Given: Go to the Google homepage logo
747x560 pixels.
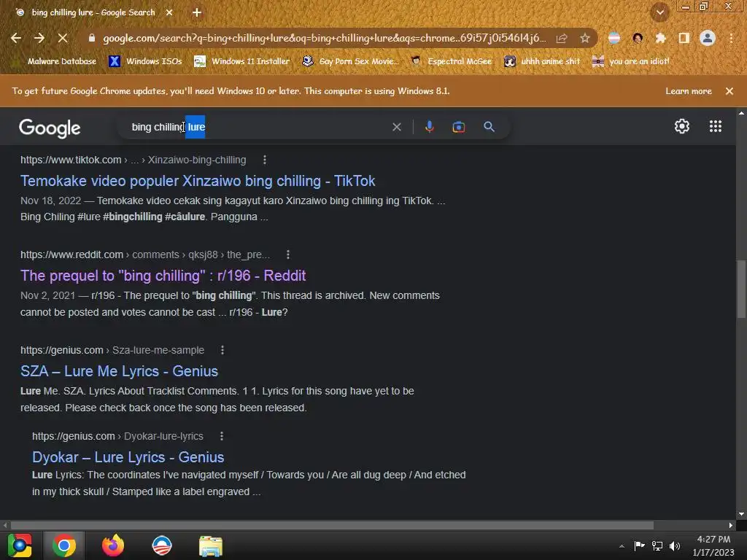Looking at the screenshot, I should point(50,128).
